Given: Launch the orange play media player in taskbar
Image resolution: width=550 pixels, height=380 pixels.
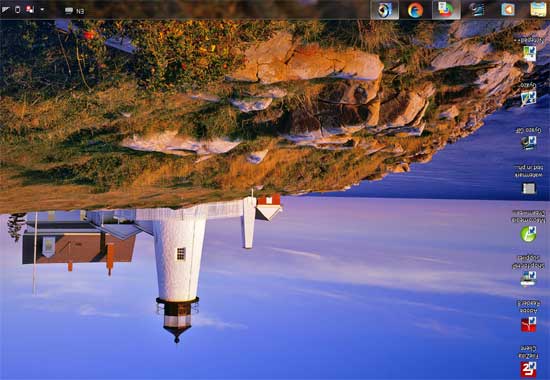Looking at the screenshot, I should 508,9.
